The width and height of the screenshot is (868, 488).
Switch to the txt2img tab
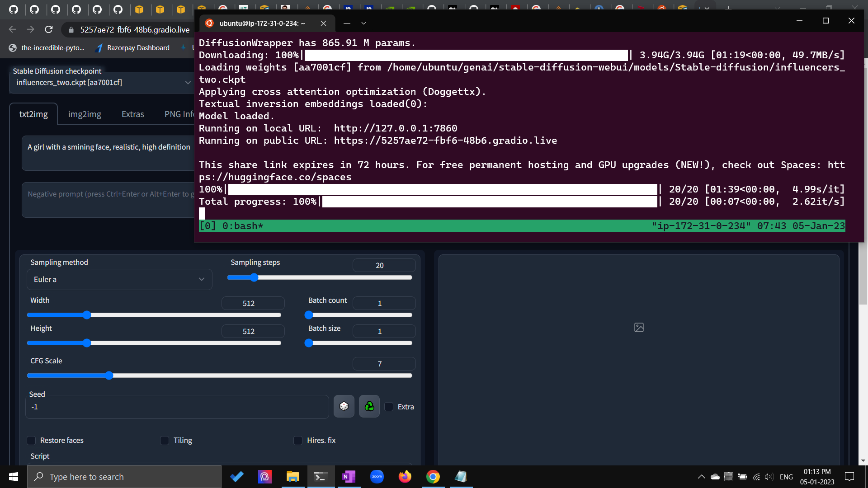pos(33,114)
